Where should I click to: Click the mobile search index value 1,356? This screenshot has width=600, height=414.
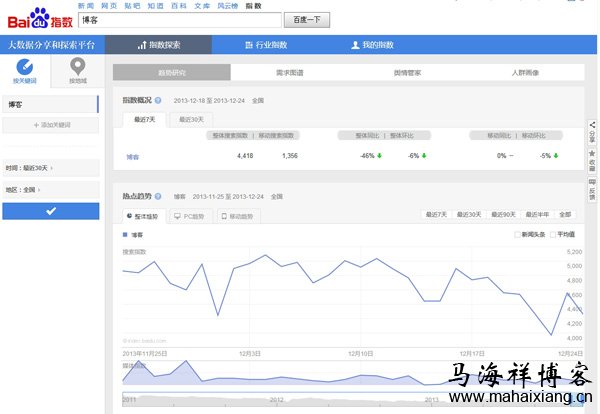[290, 156]
